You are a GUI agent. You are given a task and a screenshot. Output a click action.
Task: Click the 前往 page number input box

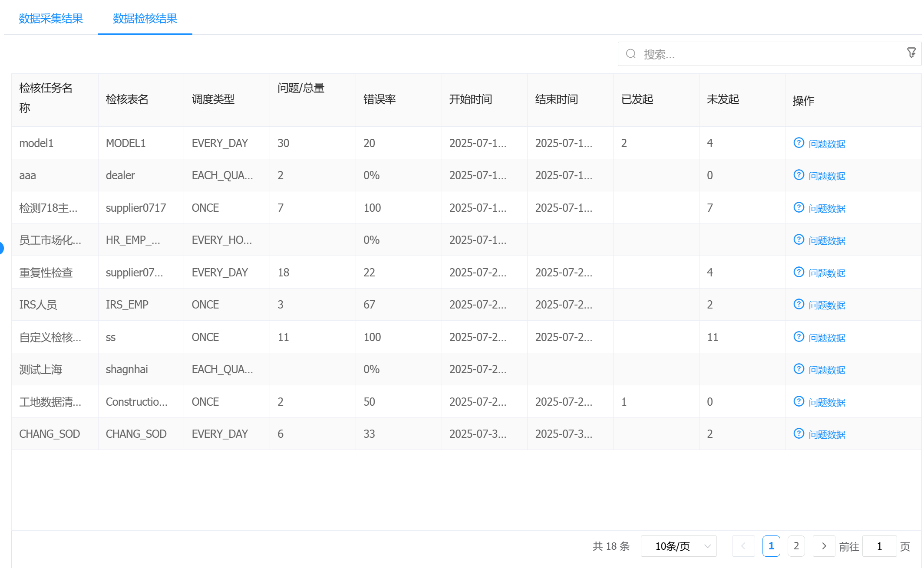[879, 546]
